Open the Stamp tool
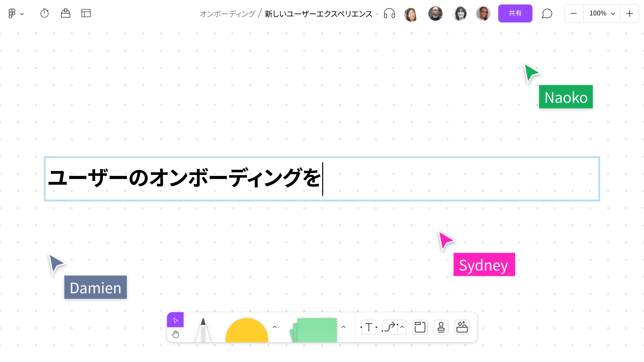Viewport: 644px width, 362px height. [441, 327]
